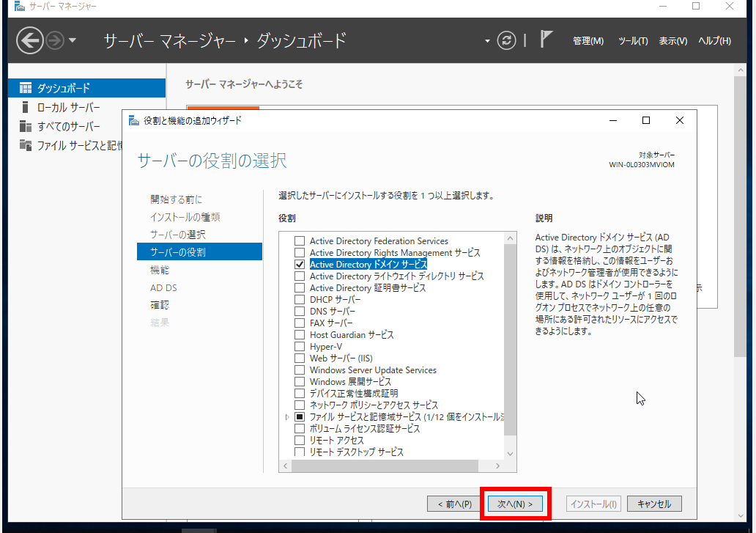The image size is (756, 533).
Task: Click the roles list scroll down arrow
Action: tap(510, 454)
